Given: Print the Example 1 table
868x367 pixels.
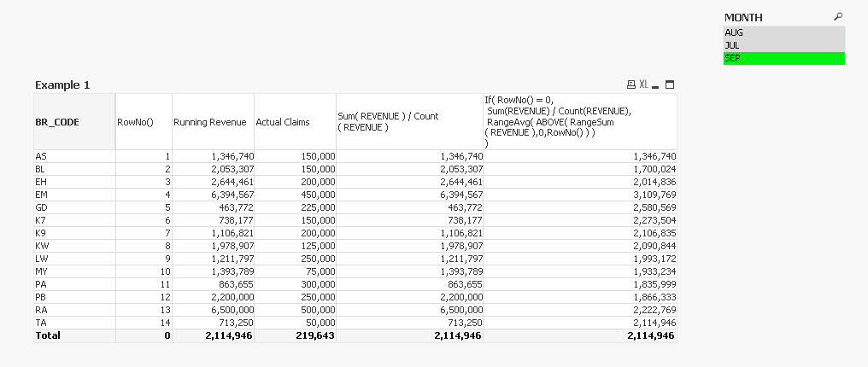Looking at the screenshot, I should point(630,84).
